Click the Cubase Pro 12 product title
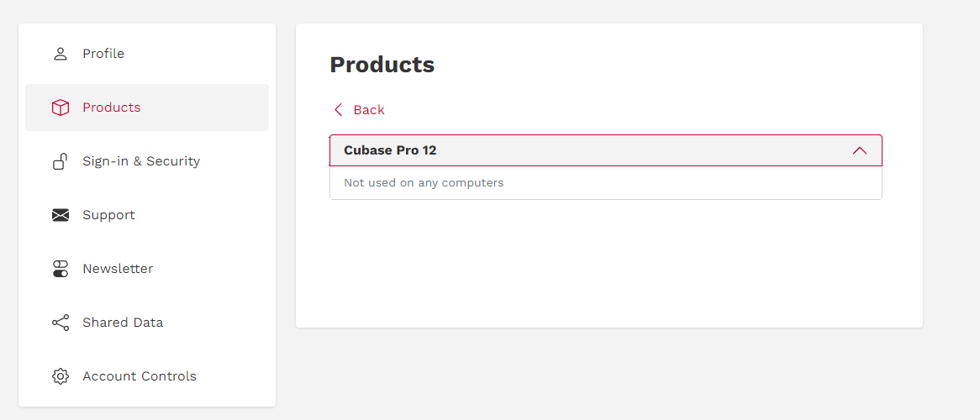 pos(390,150)
